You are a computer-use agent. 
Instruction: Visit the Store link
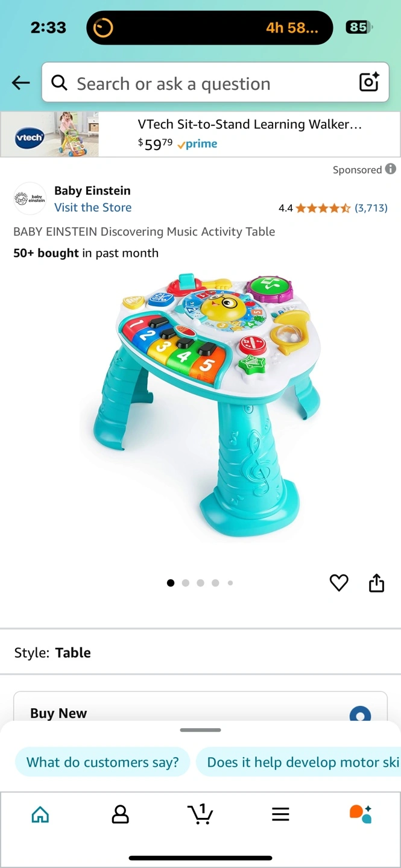tap(93, 207)
